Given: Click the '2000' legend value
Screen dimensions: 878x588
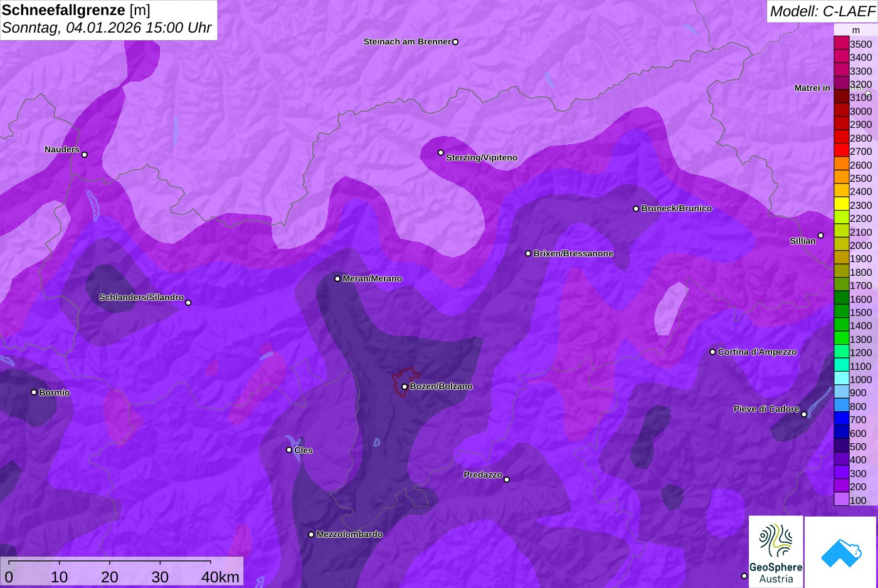Looking at the screenshot, I should (860, 245).
